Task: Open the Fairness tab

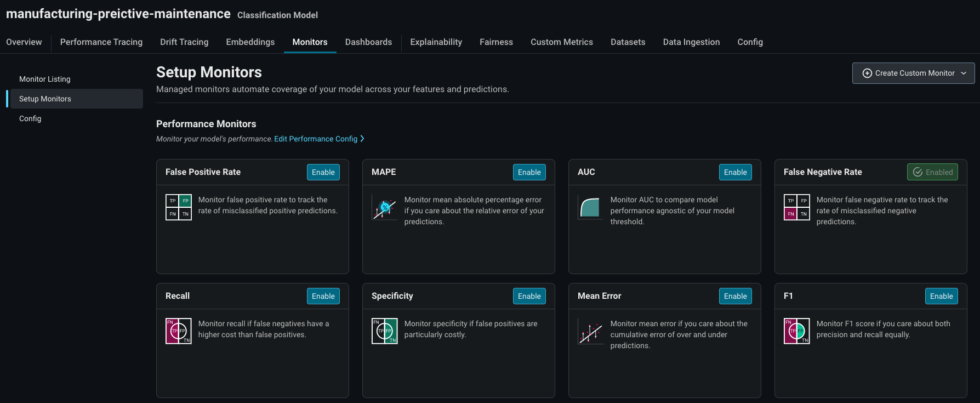Action: click(497, 42)
